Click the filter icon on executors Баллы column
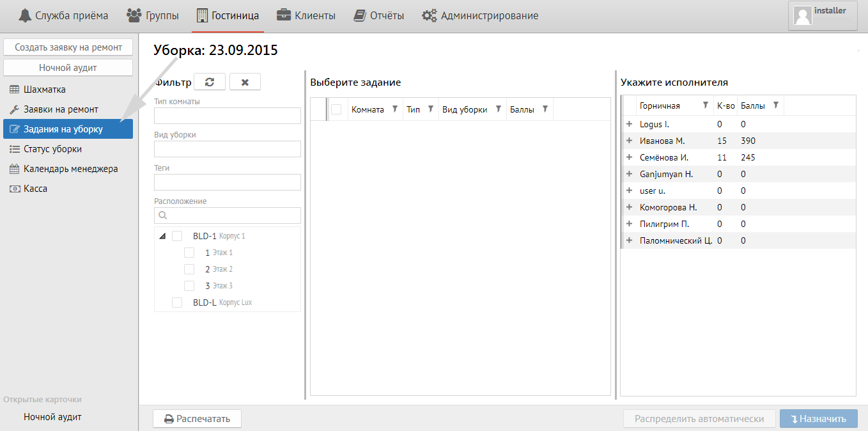The image size is (868, 431). (776, 106)
